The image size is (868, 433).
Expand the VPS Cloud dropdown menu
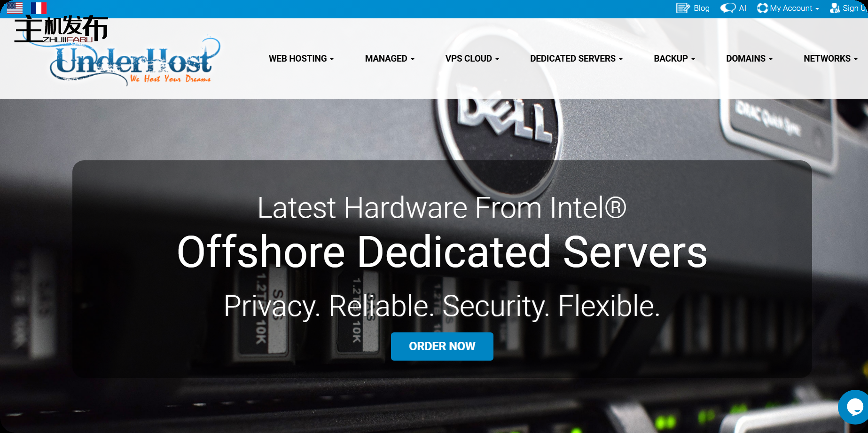click(472, 58)
